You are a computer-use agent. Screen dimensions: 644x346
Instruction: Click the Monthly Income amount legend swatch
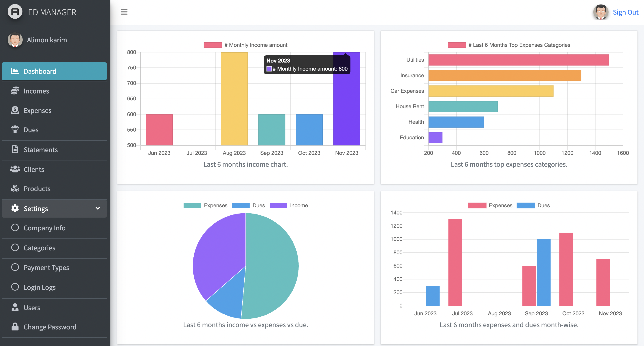[212, 45]
